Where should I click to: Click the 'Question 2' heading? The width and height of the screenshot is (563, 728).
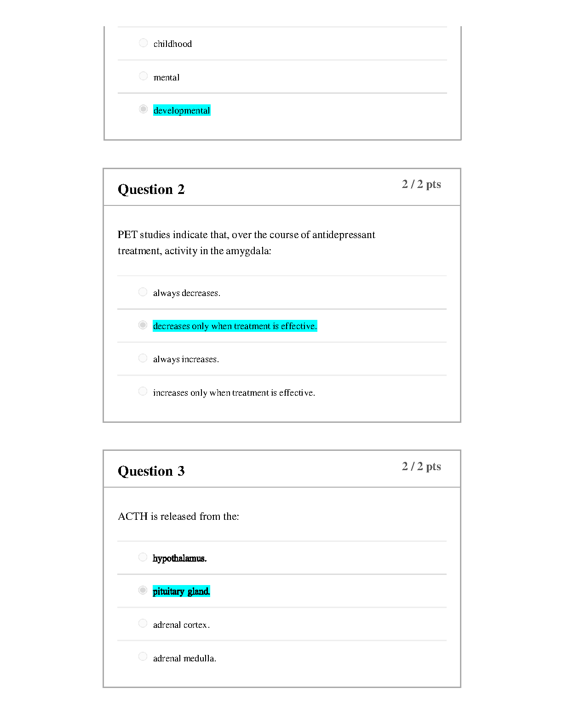click(x=151, y=189)
